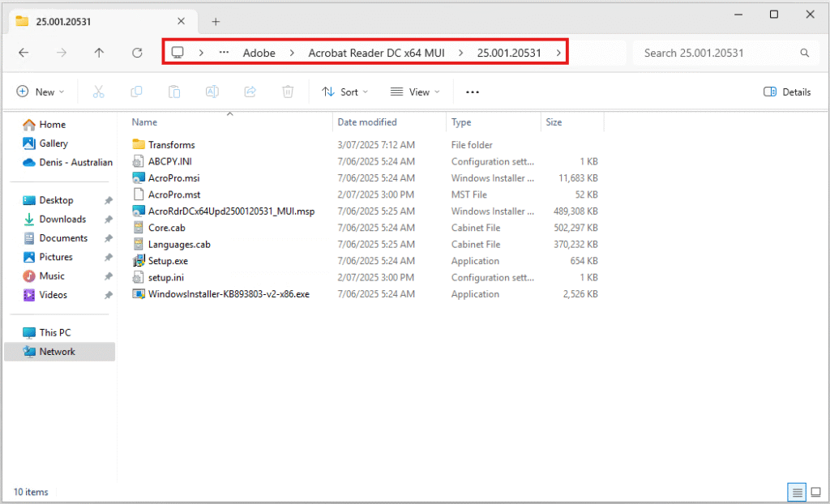The image size is (830, 504).
Task: Select Downloads in the navigation pane
Action: [62, 220]
